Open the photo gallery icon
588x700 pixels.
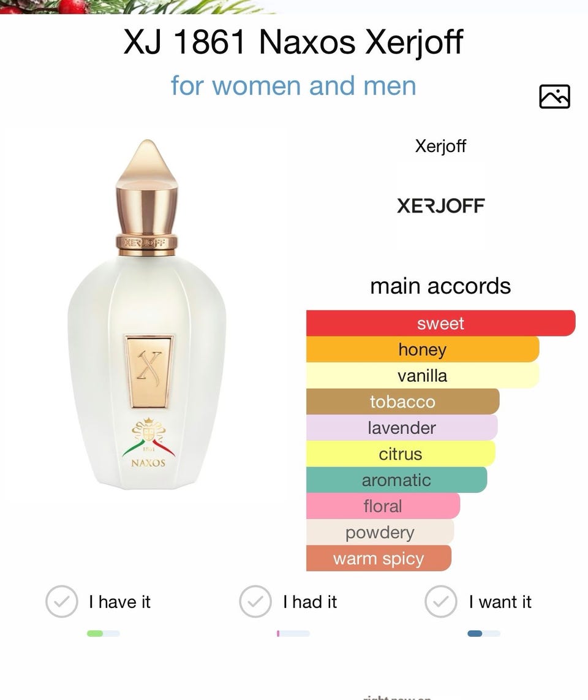click(x=554, y=96)
